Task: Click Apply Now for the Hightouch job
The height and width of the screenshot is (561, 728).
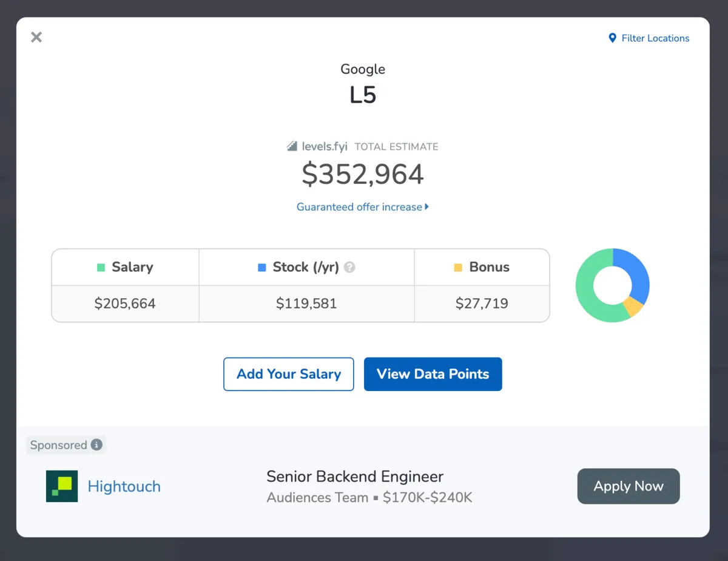Action: click(628, 486)
